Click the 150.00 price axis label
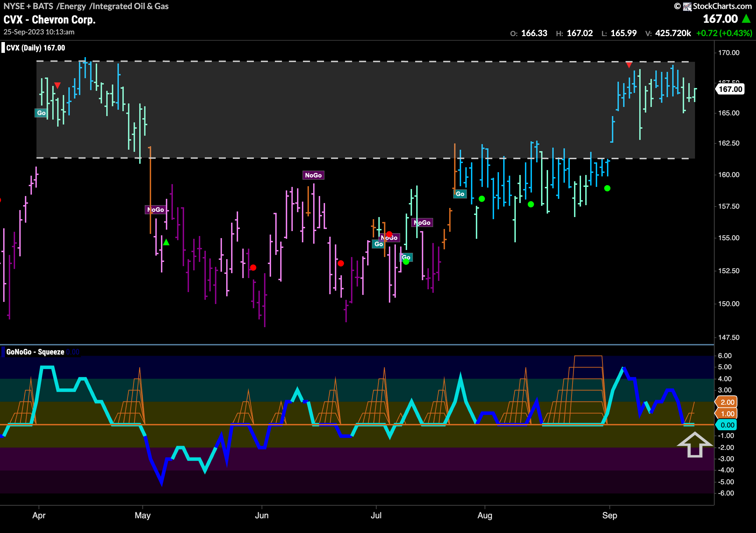Viewport: 756px width, 533px height. point(729,304)
